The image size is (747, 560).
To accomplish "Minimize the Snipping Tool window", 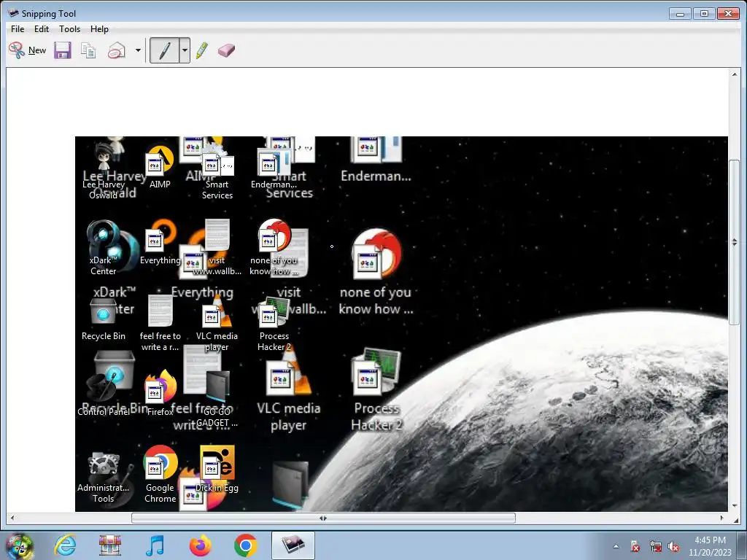I will [x=680, y=13].
